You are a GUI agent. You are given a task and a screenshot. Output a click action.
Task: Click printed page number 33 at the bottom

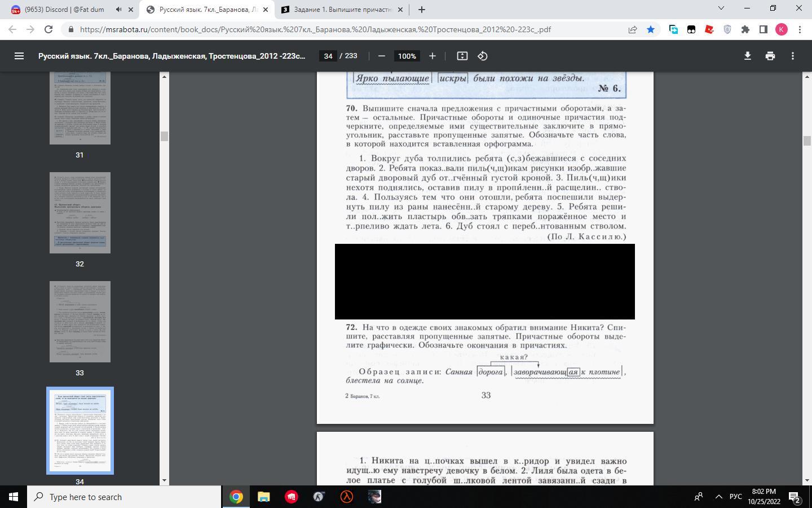pos(486,395)
